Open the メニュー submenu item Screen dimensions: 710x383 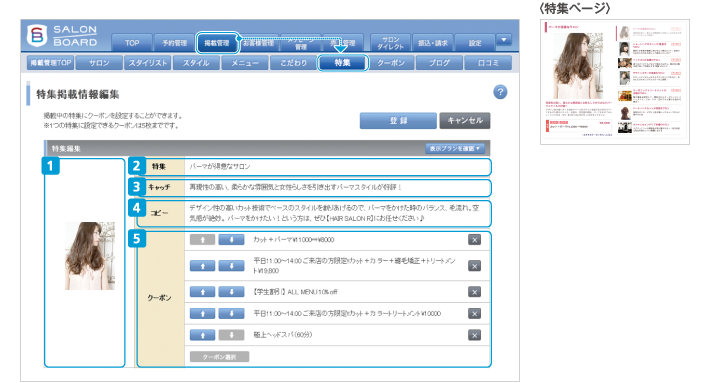tap(245, 63)
